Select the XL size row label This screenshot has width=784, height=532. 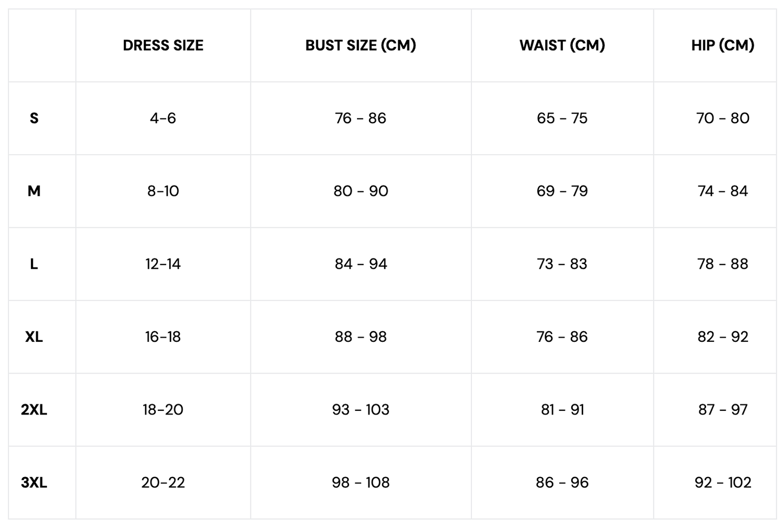pyautogui.click(x=34, y=337)
